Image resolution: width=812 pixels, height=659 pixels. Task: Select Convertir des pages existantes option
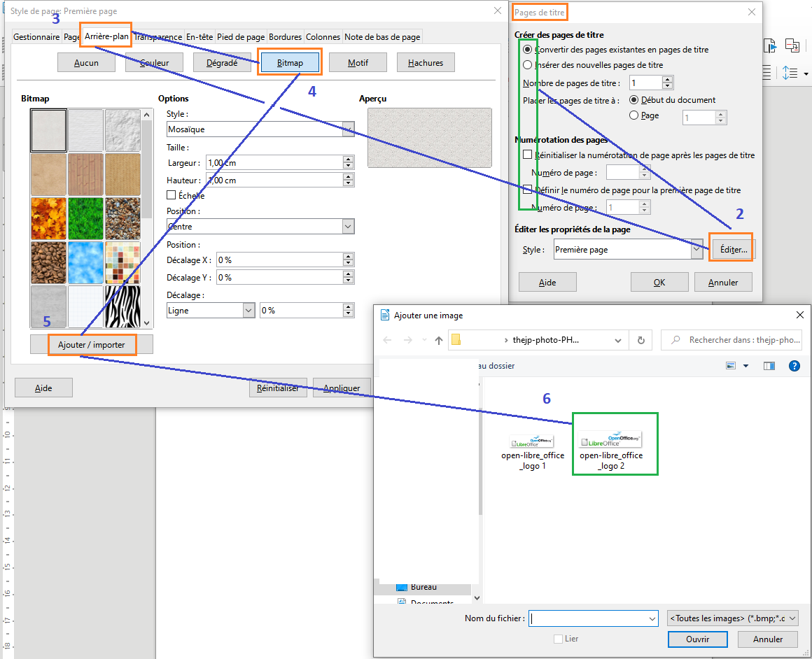tap(527, 50)
